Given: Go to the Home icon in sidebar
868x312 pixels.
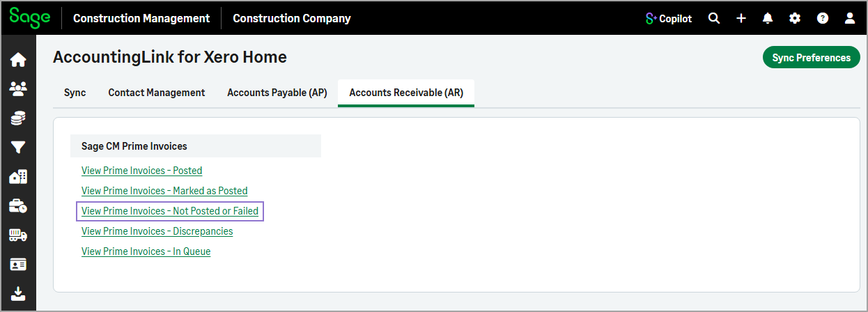Looking at the screenshot, I should (x=18, y=60).
